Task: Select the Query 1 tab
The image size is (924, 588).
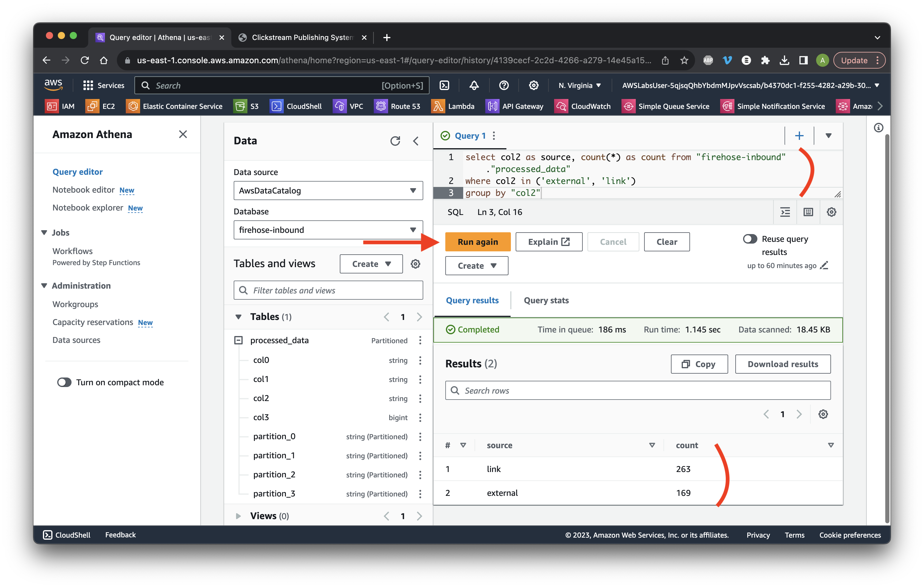Action: 470,135
